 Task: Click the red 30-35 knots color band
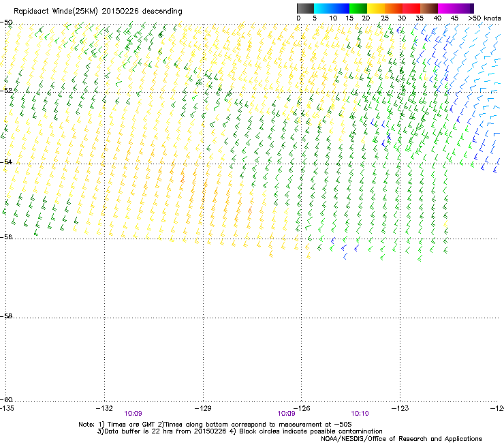tap(411, 8)
